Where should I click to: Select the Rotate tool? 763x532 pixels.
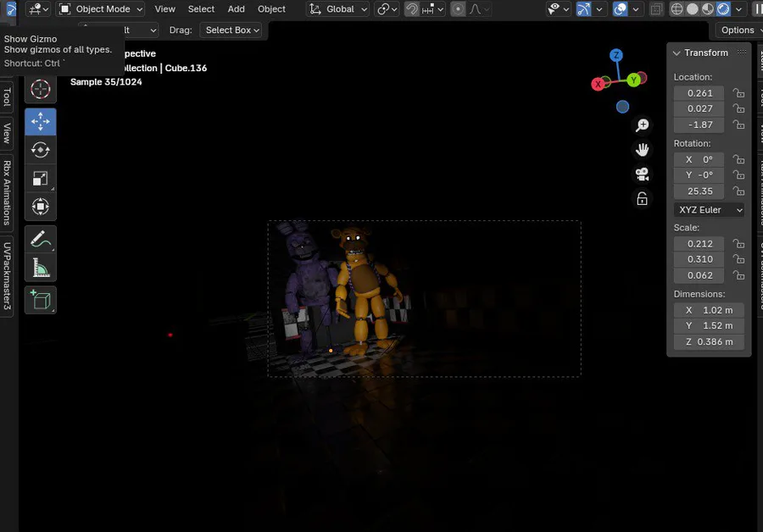[41, 150]
